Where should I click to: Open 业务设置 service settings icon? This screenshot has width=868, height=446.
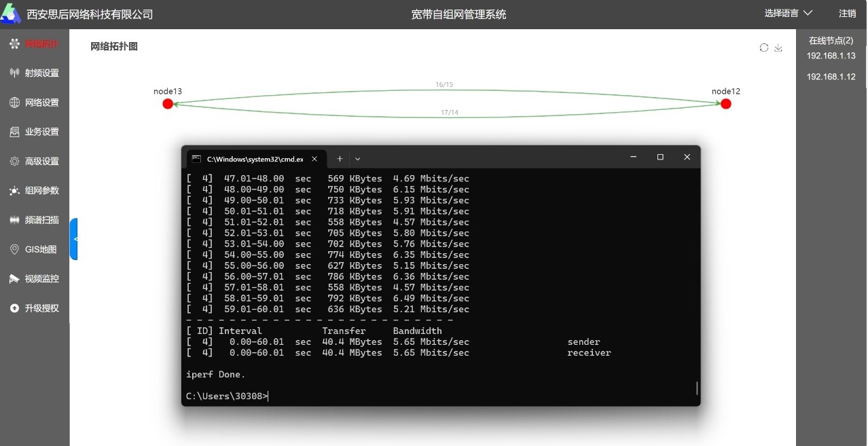point(14,132)
